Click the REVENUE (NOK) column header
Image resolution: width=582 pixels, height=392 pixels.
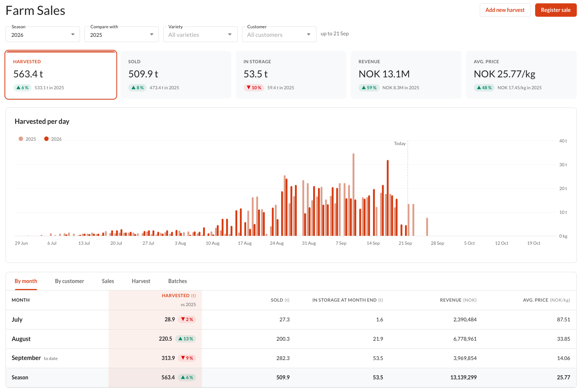tap(458, 300)
